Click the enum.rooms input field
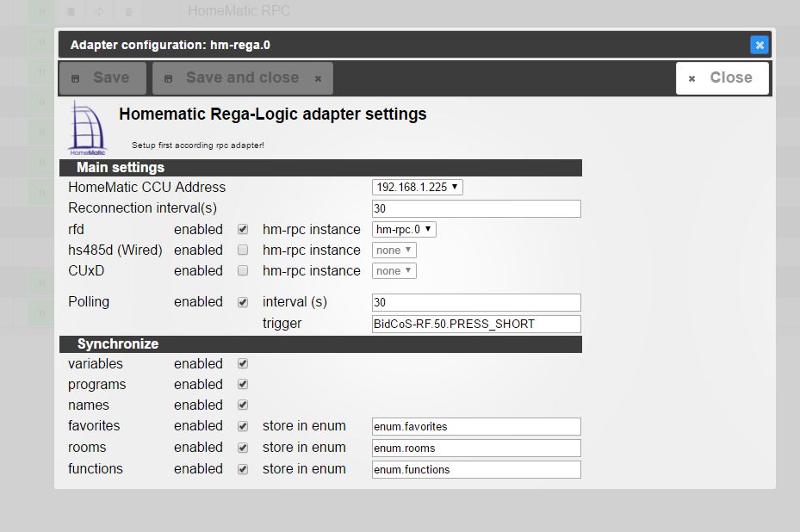 coord(476,448)
